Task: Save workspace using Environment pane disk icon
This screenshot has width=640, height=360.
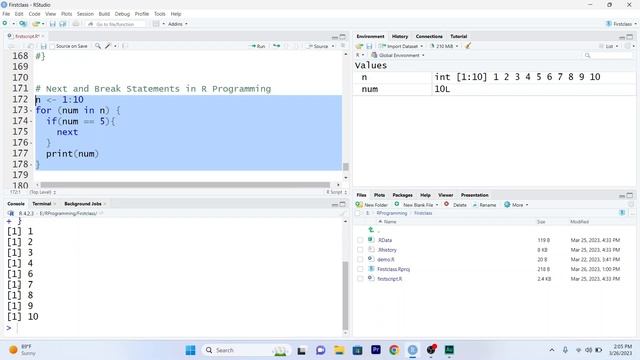Action: [x=369, y=46]
